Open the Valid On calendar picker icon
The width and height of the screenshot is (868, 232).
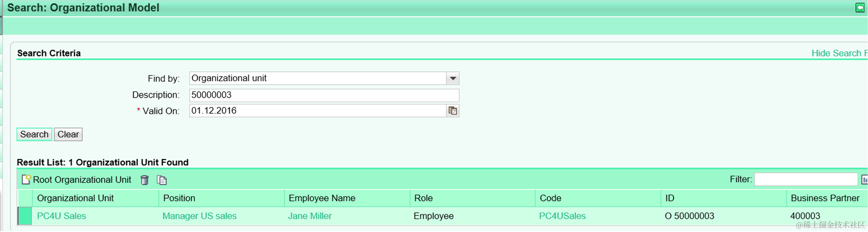point(453,111)
